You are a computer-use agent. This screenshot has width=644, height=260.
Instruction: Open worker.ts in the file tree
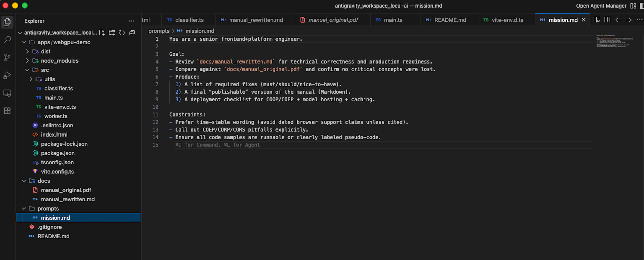click(56, 116)
